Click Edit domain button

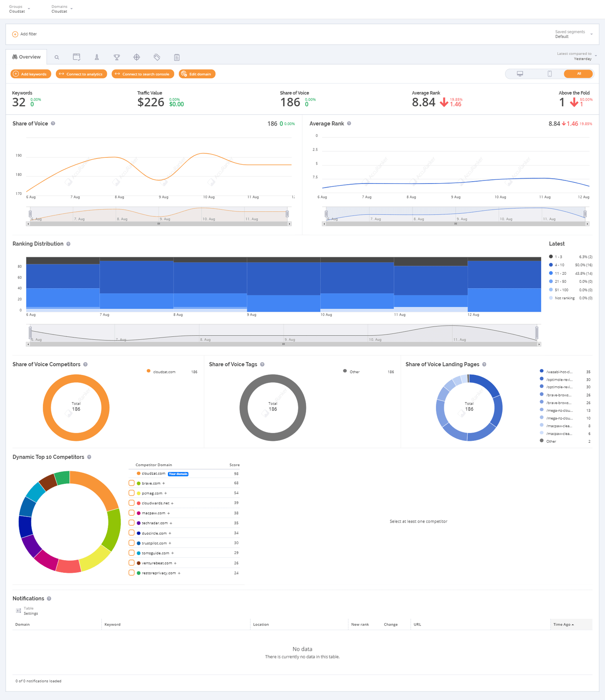point(197,74)
